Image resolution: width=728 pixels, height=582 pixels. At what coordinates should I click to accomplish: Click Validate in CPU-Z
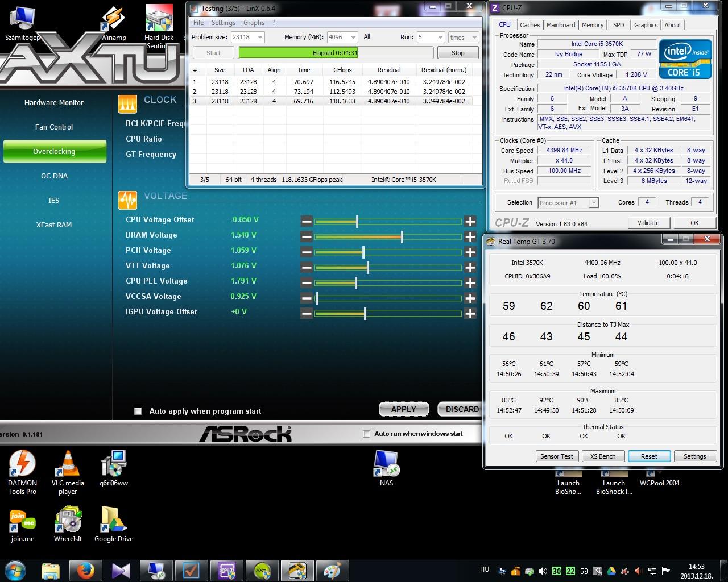(x=648, y=223)
